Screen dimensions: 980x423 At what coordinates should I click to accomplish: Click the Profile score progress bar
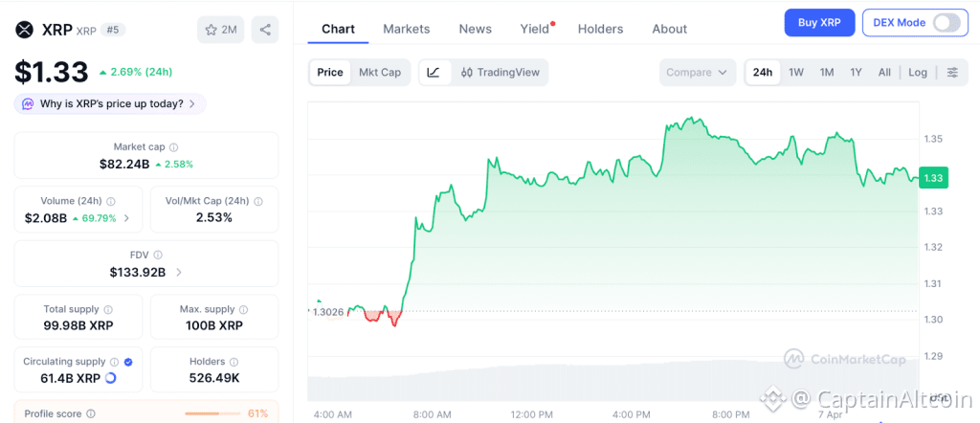212,413
